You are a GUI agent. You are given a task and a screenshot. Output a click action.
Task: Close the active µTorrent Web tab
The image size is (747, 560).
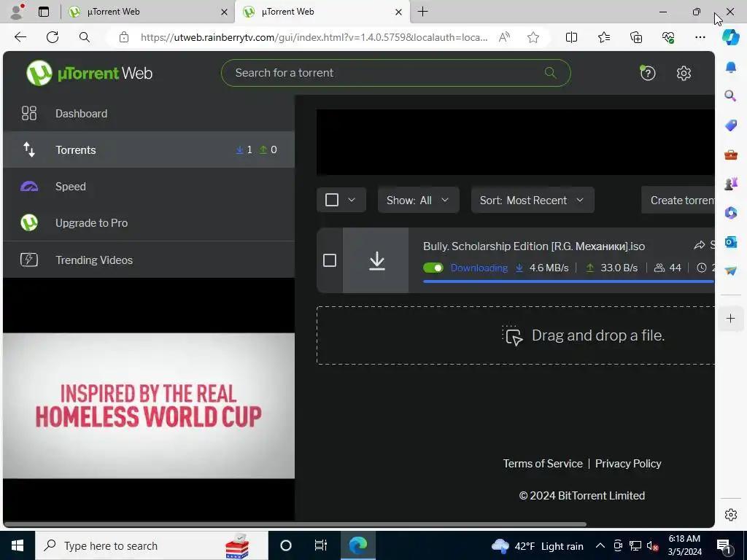pos(399,12)
